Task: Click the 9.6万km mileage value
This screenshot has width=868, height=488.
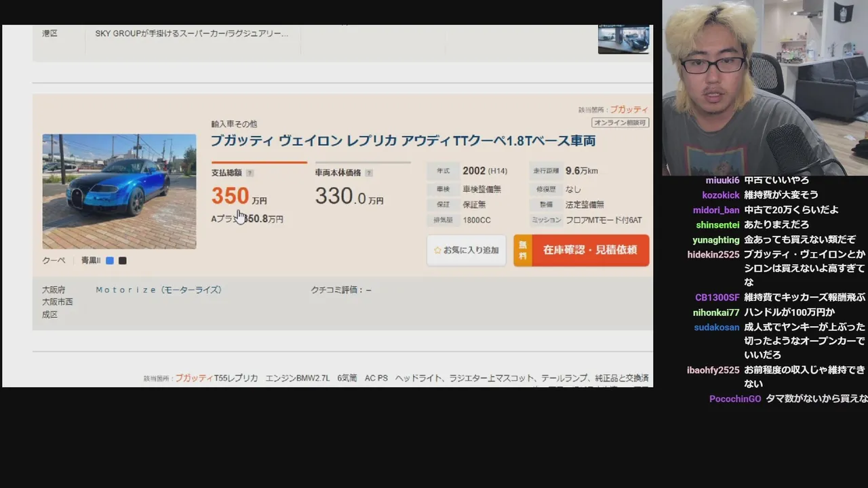Action: pos(582,171)
